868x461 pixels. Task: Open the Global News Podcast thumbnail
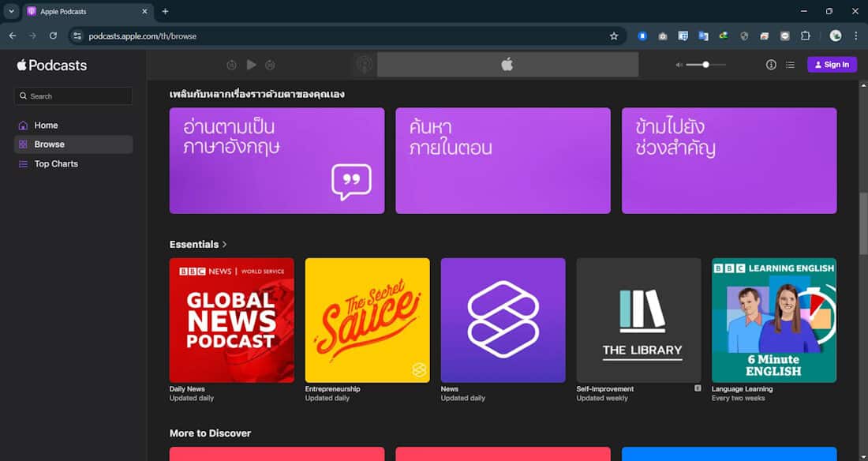[231, 320]
